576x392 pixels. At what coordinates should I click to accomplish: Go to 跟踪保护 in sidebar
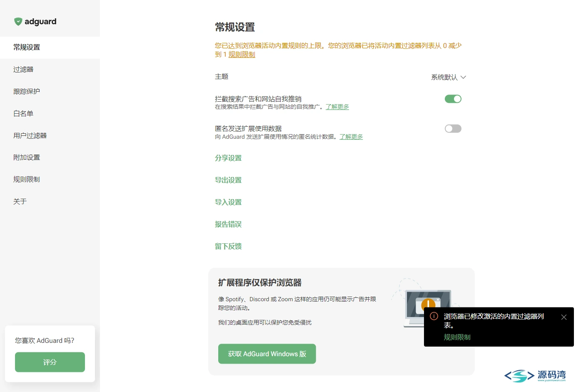click(50, 92)
